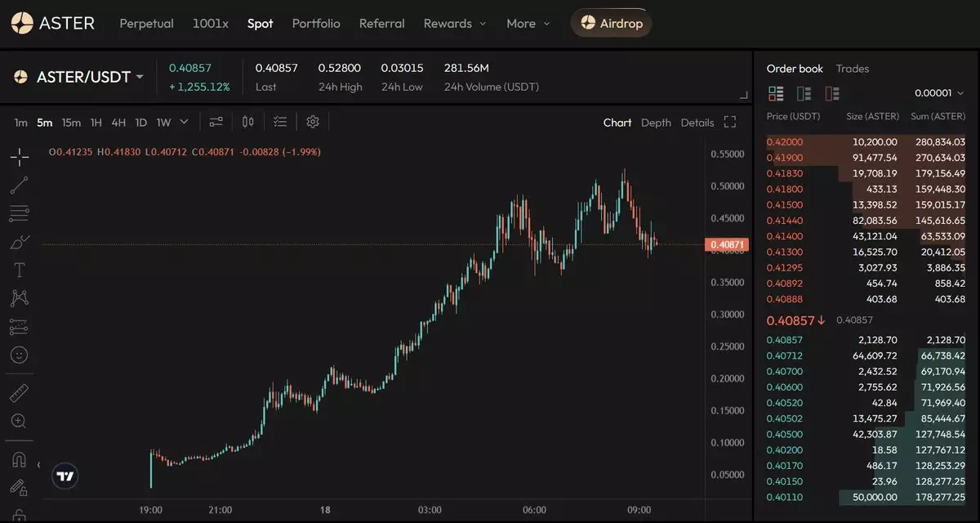Activate the ruler measure tool
Image resolution: width=980 pixels, height=523 pixels.
pyautogui.click(x=20, y=393)
